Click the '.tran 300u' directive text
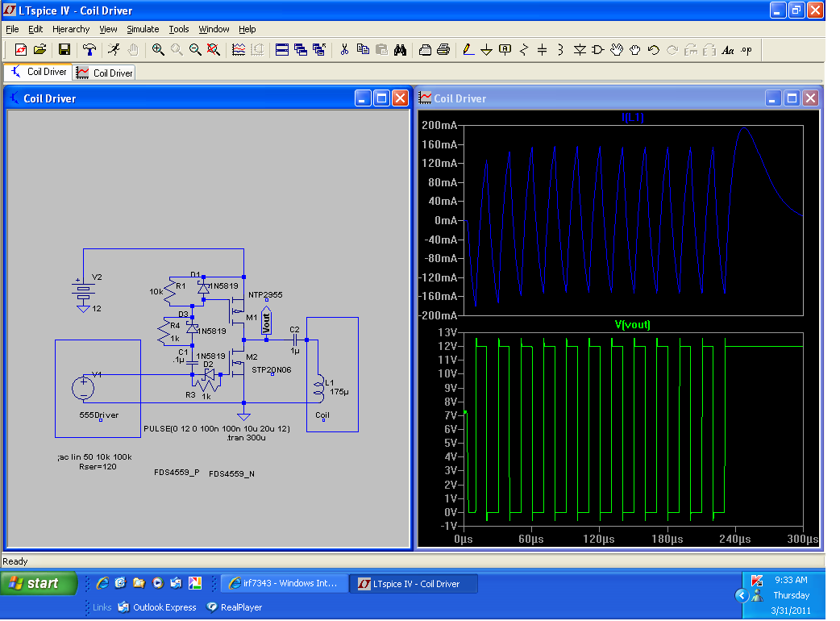 (x=246, y=438)
